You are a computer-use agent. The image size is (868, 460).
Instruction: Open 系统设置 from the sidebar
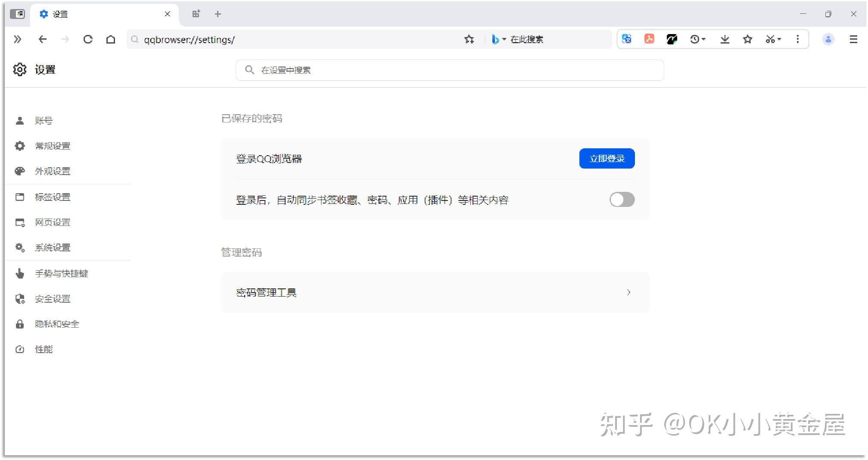pyautogui.click(x=52, y=247)
